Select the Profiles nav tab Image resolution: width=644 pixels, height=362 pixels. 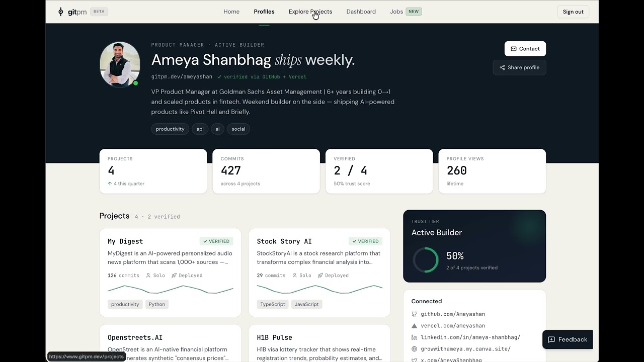click(264, 12)
